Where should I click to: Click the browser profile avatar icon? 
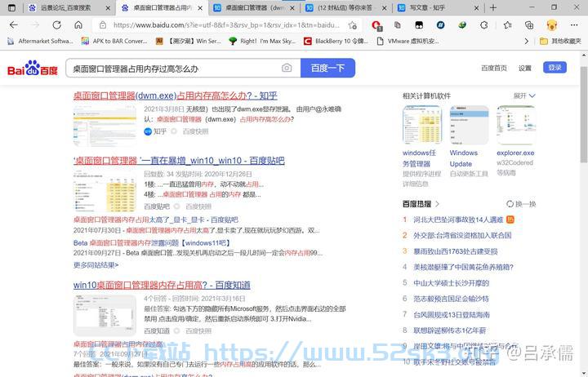tap(551, 25)
